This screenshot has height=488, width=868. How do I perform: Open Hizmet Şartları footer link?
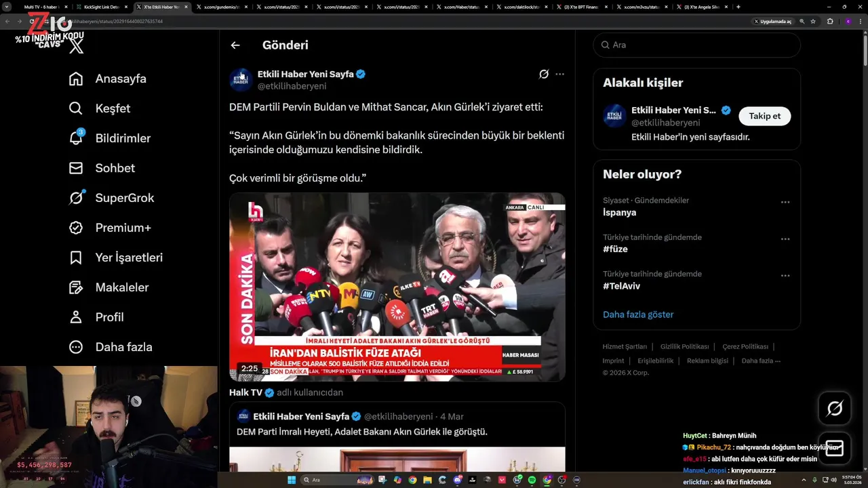(x=625, y=346)
